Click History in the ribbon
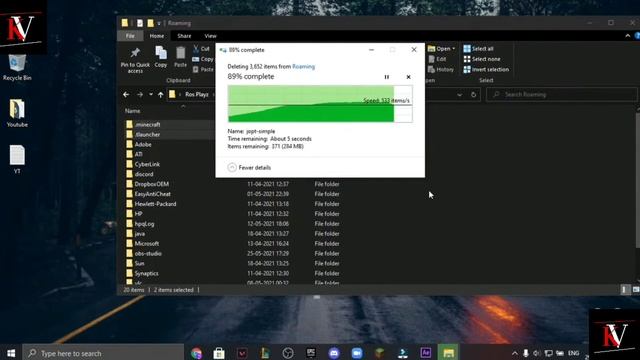Screen dimensions: 640x360 (440, 70)
